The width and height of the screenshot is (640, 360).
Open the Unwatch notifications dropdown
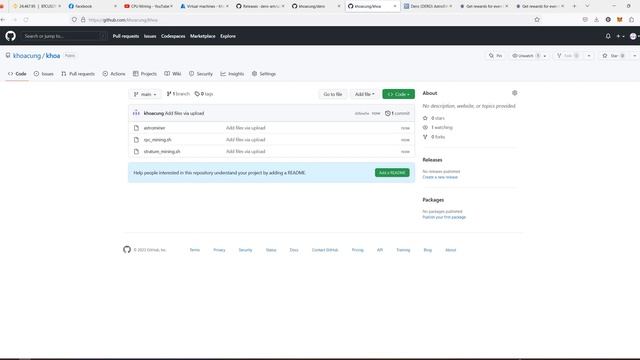(x=529, y=56)
